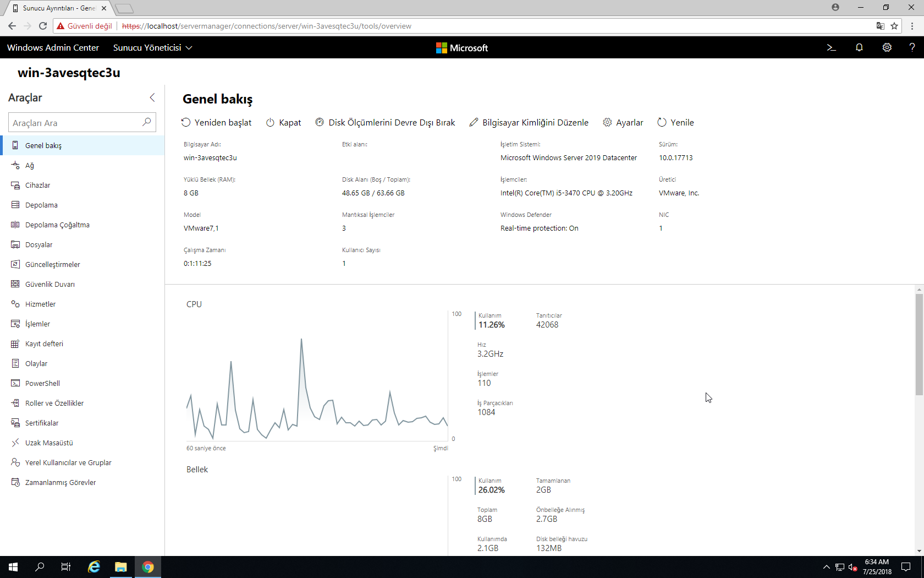Show hidden system tray icons

826,567
